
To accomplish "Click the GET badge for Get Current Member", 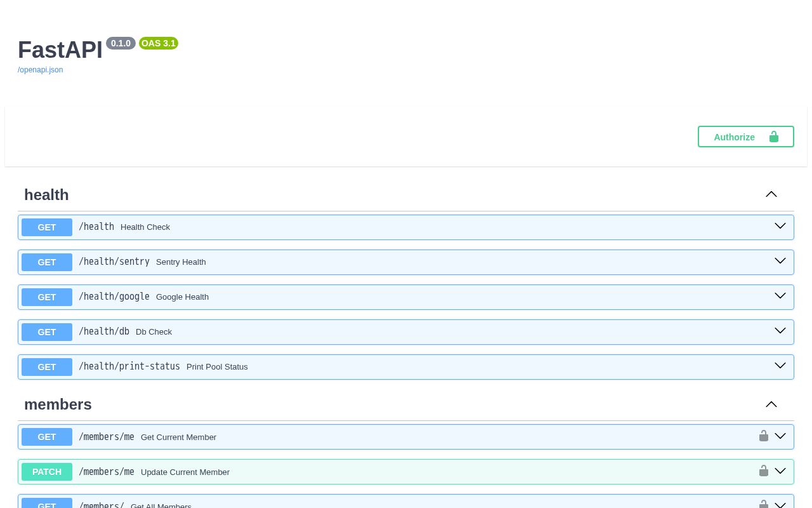I will (x=47, y=437).
